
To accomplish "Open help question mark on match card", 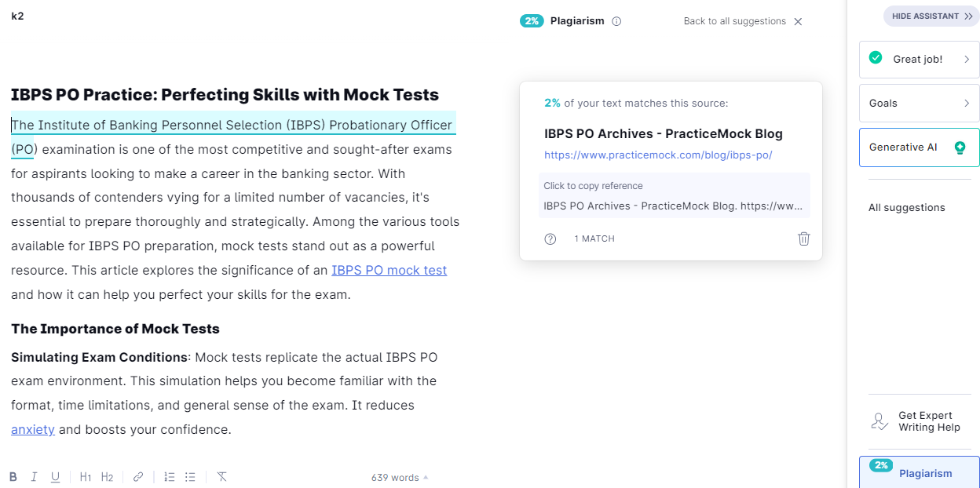I will pos(550,239).
